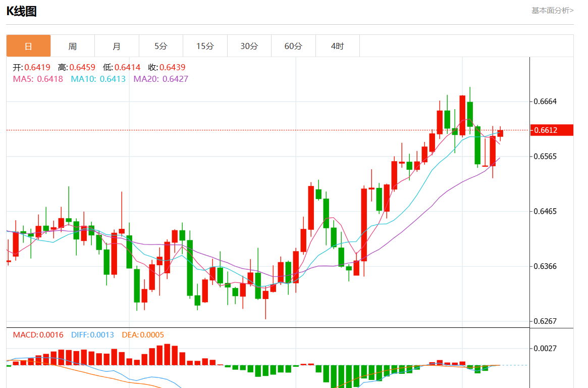Viewport: 588px width, 388px height.
Task: Click the 0.6366 price axis label
Action: 545,266
